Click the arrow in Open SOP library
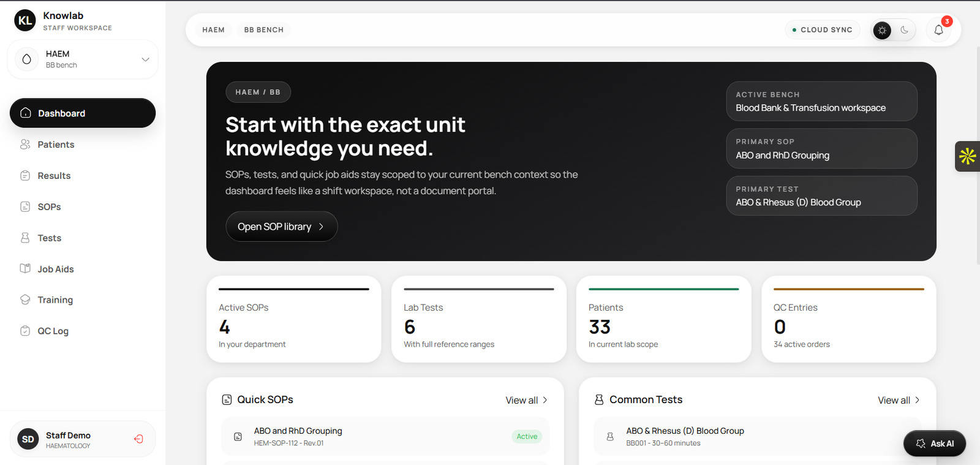The height and width of the screenshot is (465, 980). point(321,227)
